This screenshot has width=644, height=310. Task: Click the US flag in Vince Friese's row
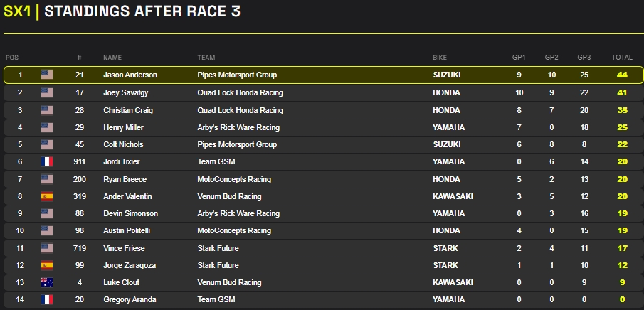[47, 248]
